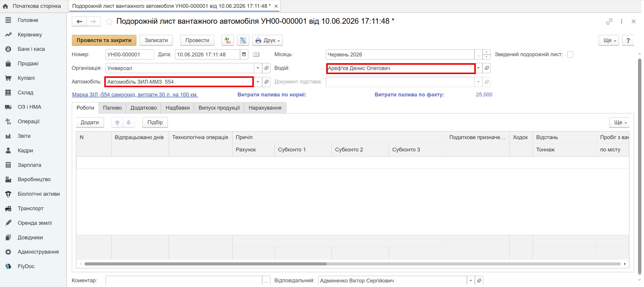
Task: Switch to the Роботи tab
Action: (85, 108)
